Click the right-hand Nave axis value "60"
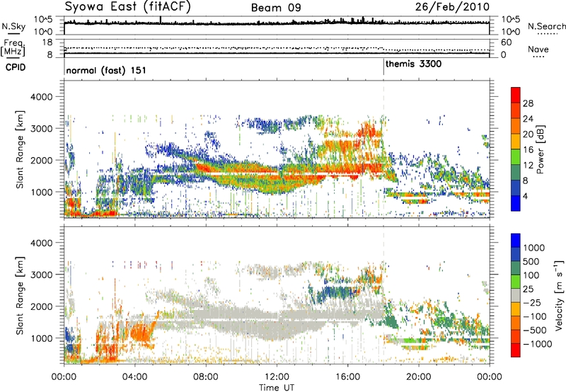The image size is (566, 392). point(506,42)
